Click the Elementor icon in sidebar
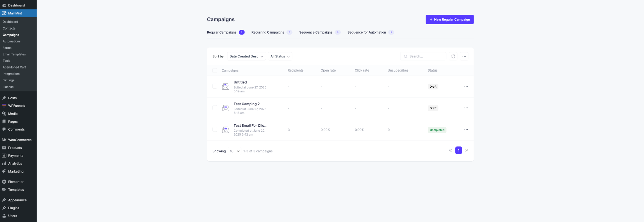The height and width of the screenshot is (222, 644). tap(4, 182)
